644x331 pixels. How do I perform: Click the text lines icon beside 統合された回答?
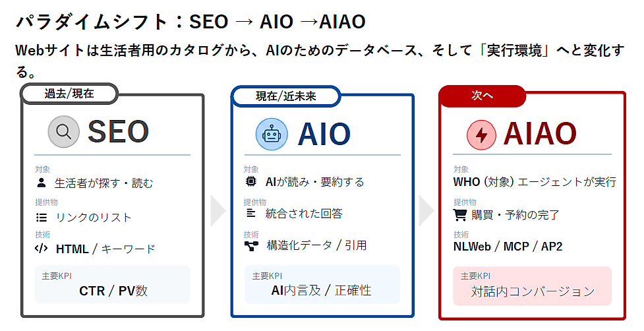250,213
